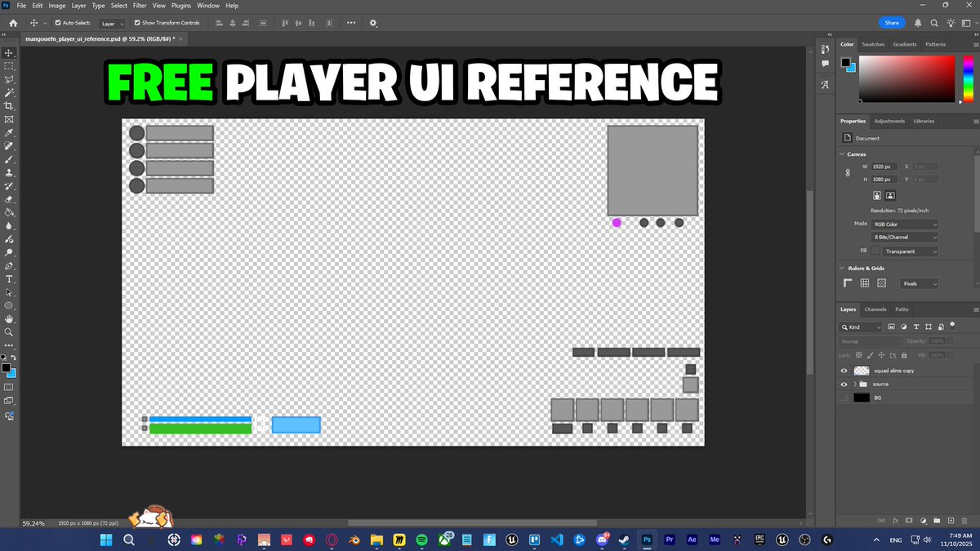Filter layers by type layers (T icon)

pyautogui.click(x=915, y=327)
